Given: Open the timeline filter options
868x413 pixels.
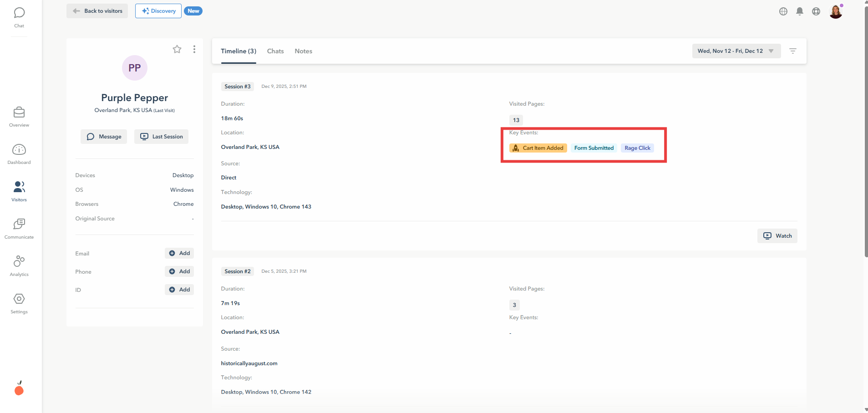Looking at the screenshot, I should coord(792,51).
